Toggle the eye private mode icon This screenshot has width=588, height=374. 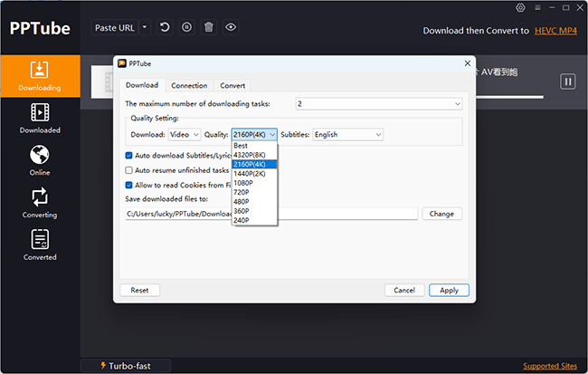[x=231, y=27]
